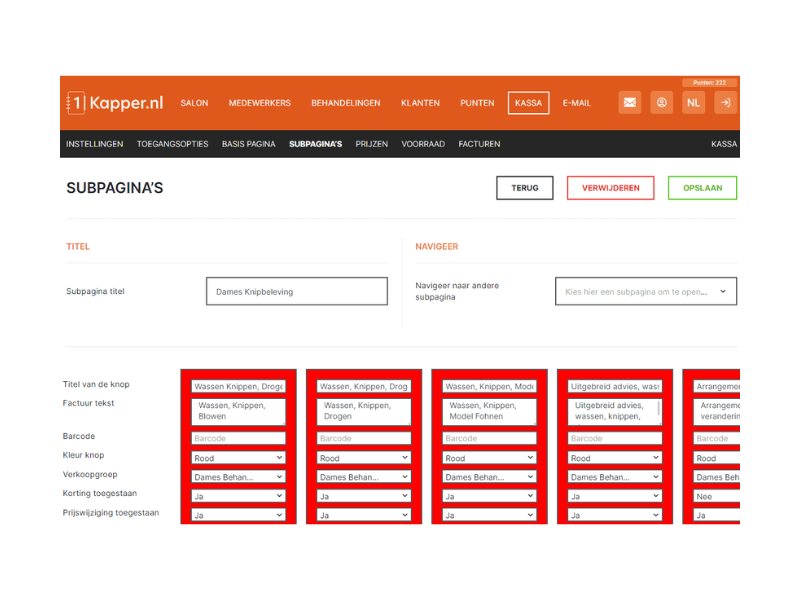Viewport: 800px width, 600px height.
Task: Open the mail envelope icon in header
Action: tap(630, 103)
